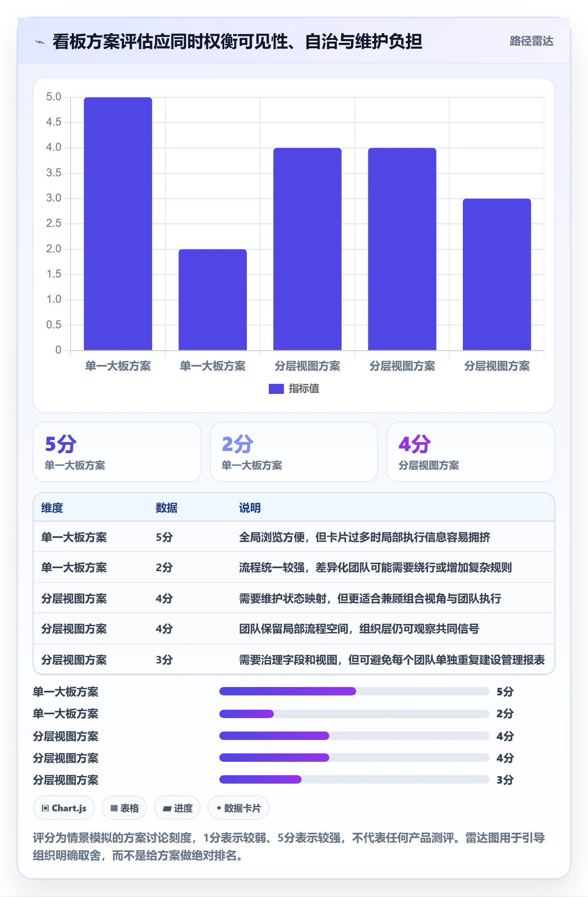Click the chart bar reaching 5.0

118,224
